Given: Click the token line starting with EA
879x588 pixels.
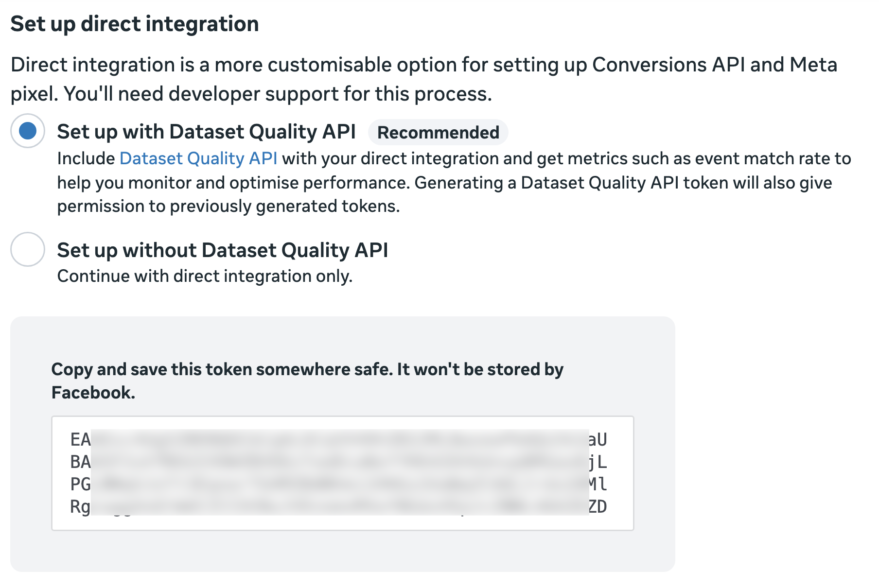Looking at the screenshot, I should point(81,440).
